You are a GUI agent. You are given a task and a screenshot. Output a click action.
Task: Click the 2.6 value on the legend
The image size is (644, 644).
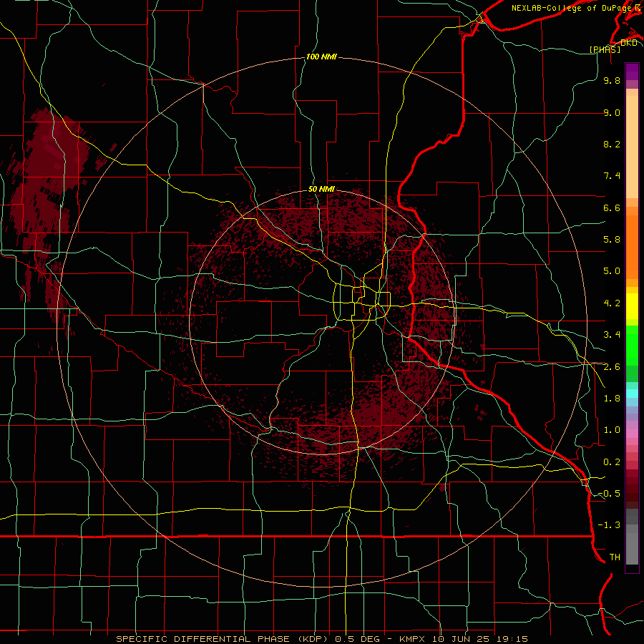click(612, 367)
